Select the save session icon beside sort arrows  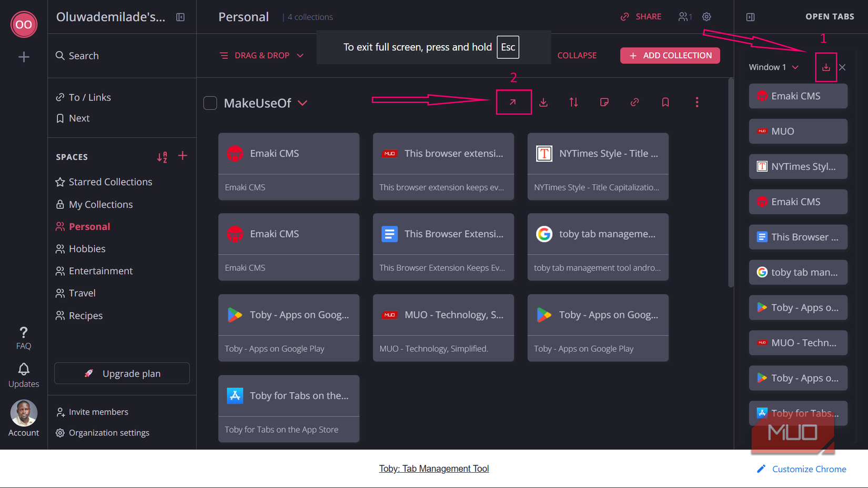click(543, 102)
